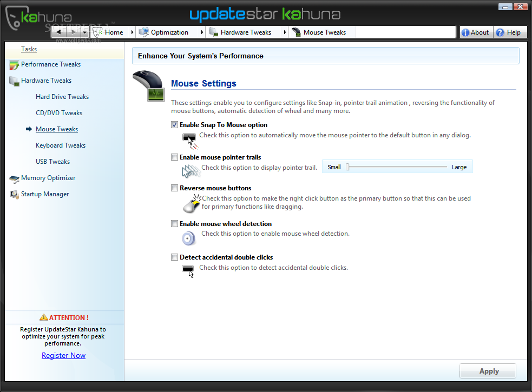Screen dimensions: 532x392
Task: Click the mouse wheel detection icon
Action: (x=189, y=238)
